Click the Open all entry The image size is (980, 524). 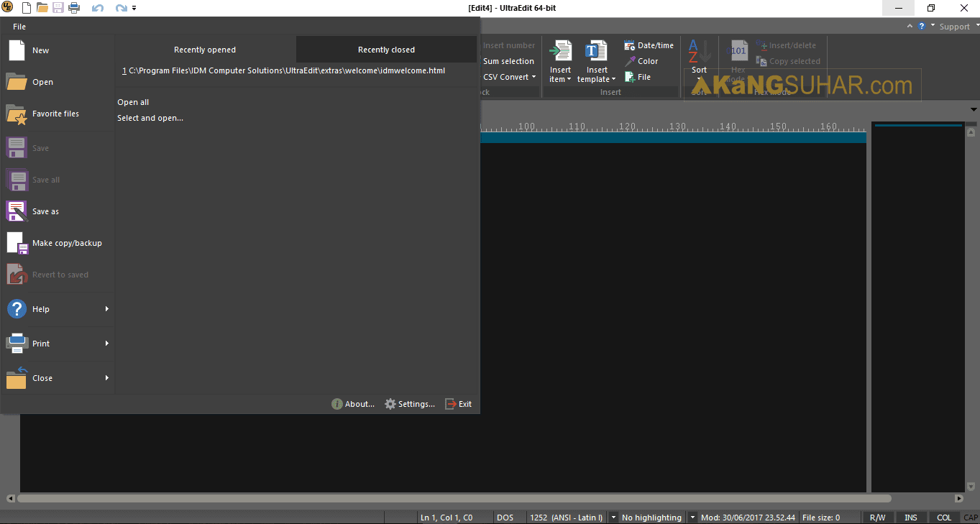click(x=133, y=102)
